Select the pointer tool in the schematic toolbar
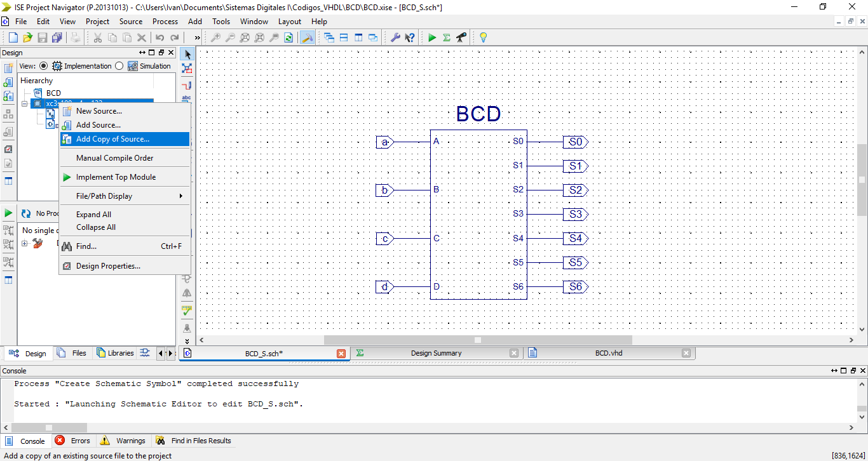 186,54
